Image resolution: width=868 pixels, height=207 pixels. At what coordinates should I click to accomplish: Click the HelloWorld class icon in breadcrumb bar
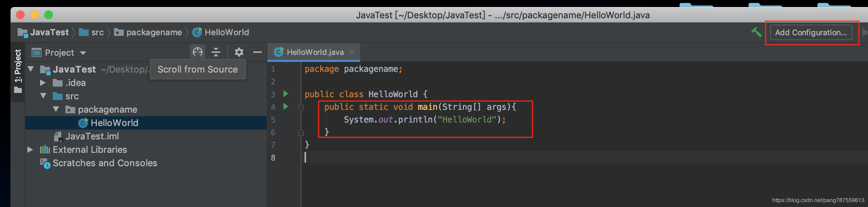tap(197, 32)
